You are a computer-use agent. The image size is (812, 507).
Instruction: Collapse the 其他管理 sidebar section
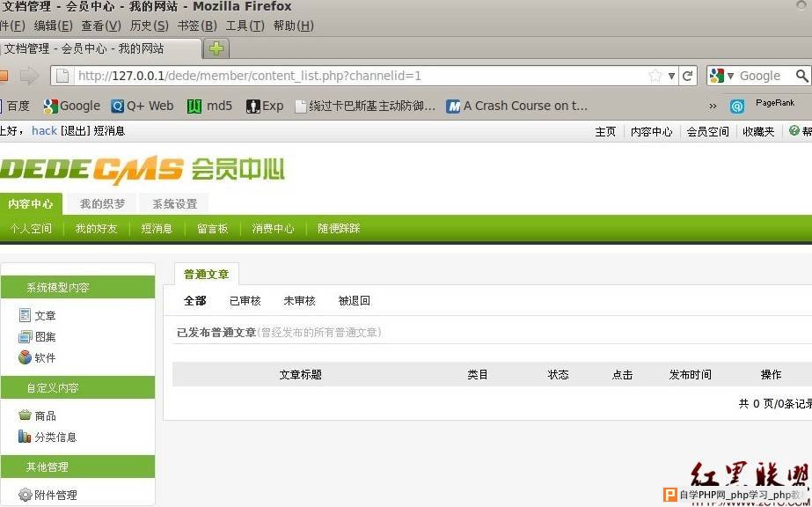click(77, 467)
